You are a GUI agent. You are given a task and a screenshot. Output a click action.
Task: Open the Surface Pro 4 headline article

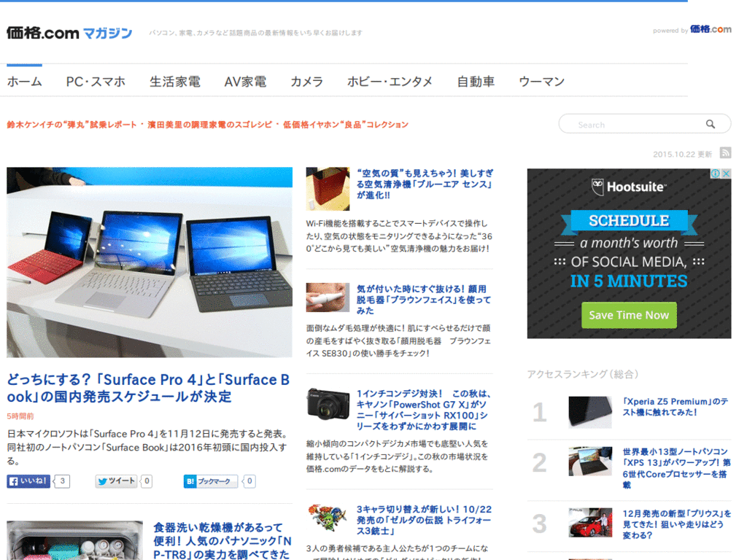tap(148, 388)
